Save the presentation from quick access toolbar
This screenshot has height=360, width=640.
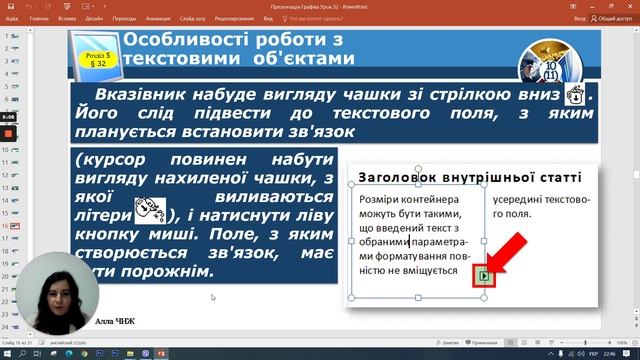(11, 7)
